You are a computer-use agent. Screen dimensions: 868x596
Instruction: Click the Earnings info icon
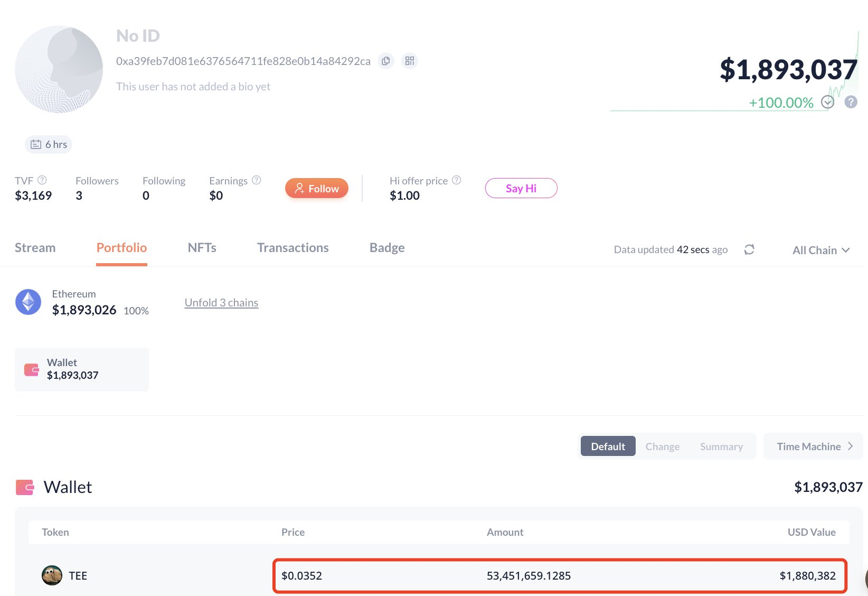(257, 180)
